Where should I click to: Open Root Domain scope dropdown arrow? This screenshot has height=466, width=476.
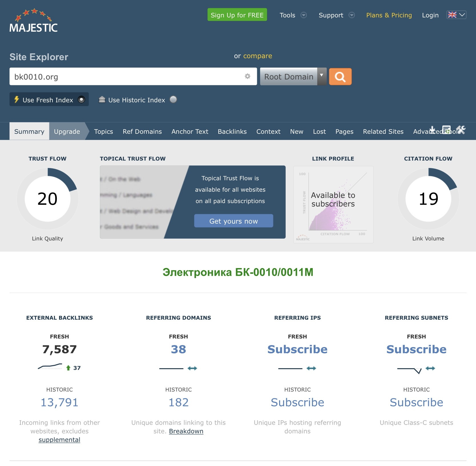pyautogui.click(x=322, y=76)
